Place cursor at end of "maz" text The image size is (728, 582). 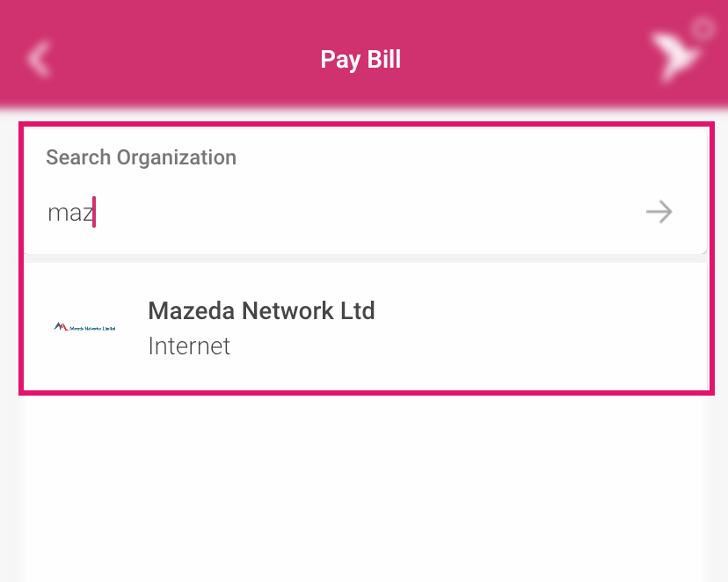(x=93, y=212)
